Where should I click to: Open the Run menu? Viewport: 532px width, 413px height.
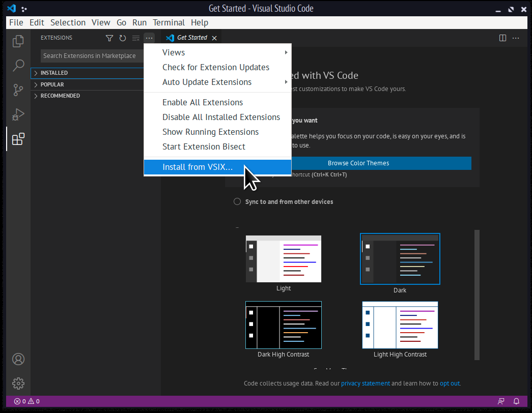(x=139, y=22)
